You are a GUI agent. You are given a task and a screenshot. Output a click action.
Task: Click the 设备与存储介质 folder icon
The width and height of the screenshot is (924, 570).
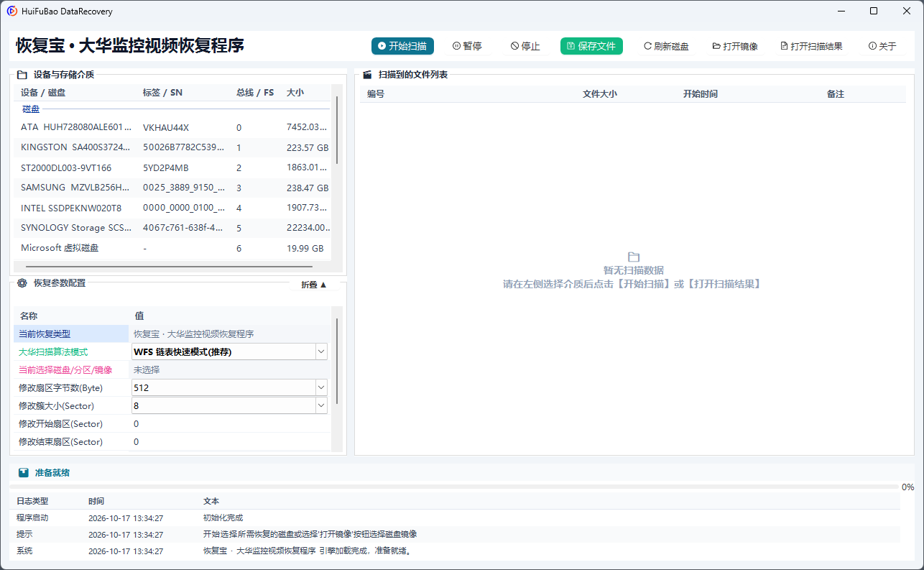22,75
